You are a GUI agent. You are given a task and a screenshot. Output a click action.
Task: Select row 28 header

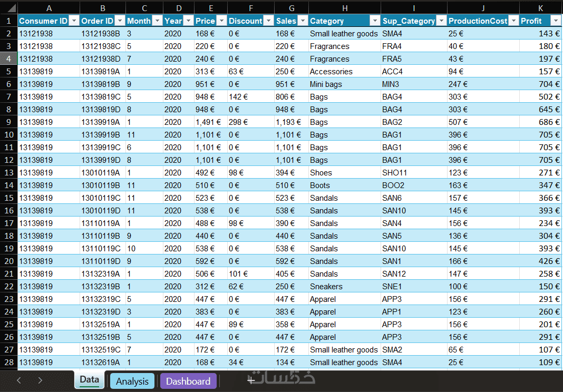[x=8, y=362]
